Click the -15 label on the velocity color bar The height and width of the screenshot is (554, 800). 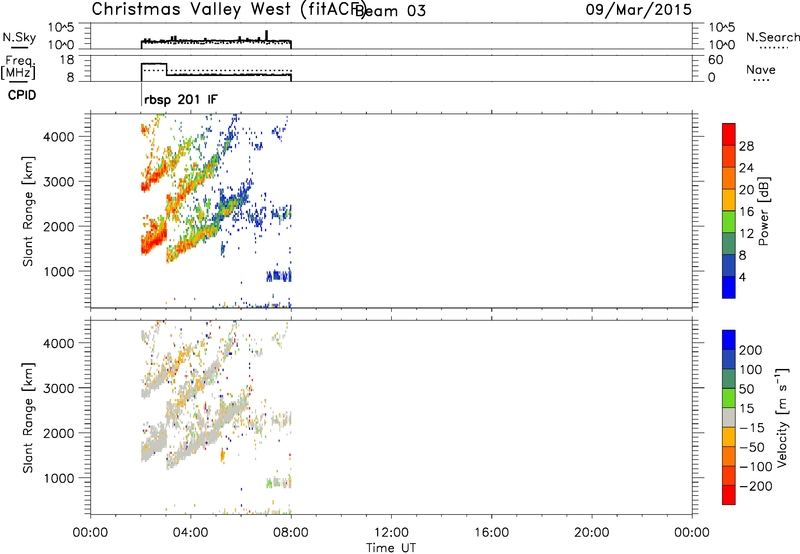(752, 428)
